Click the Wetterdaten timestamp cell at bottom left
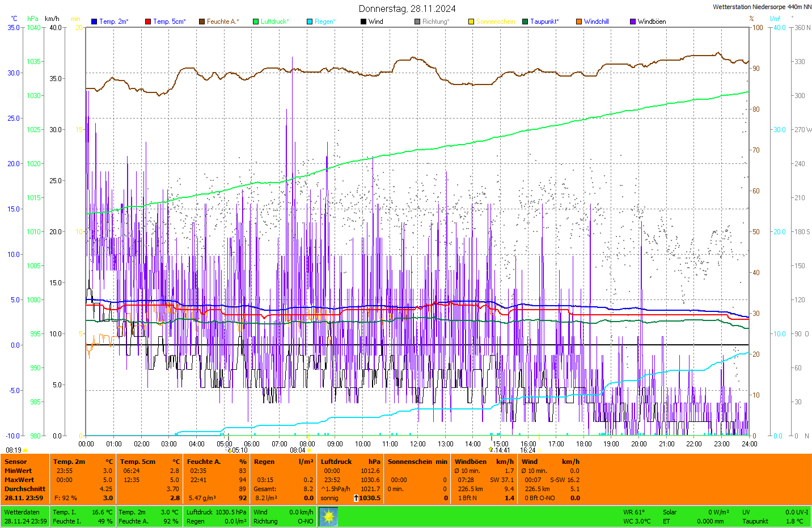 click(x=26, y=517)
